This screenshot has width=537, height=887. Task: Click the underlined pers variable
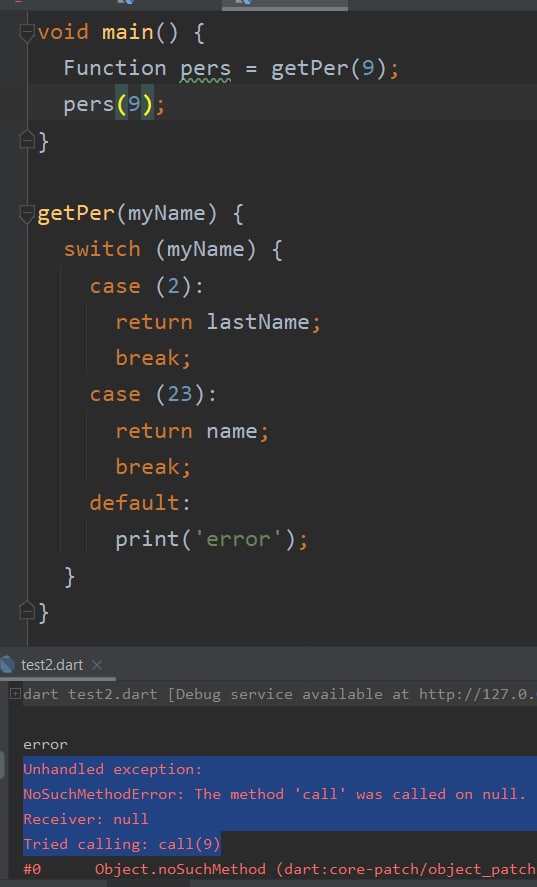point(205,69)
